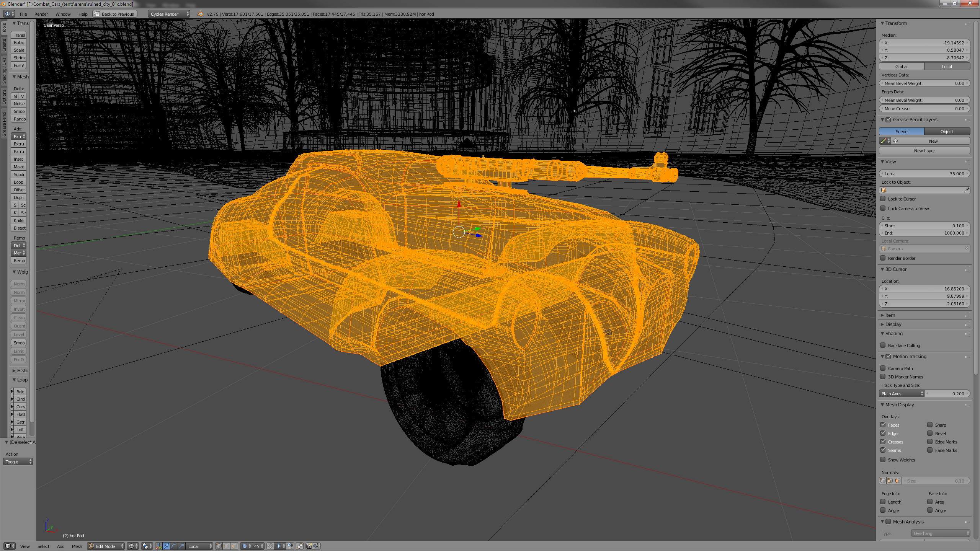Open the File menu
This screenshot has width=980, height=551.
pos(23,14)
